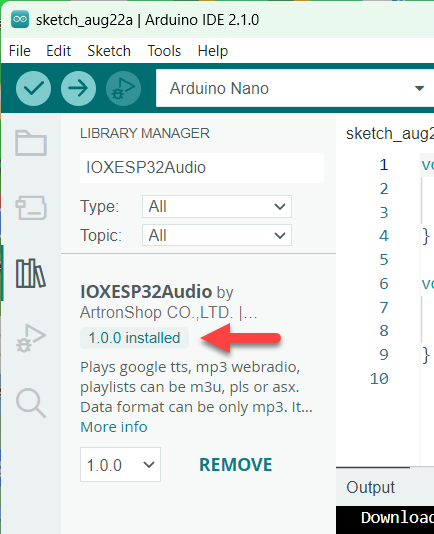Open the Tools menu
Viewport: 434px width, 534px height.
click(x=164, y=51)
